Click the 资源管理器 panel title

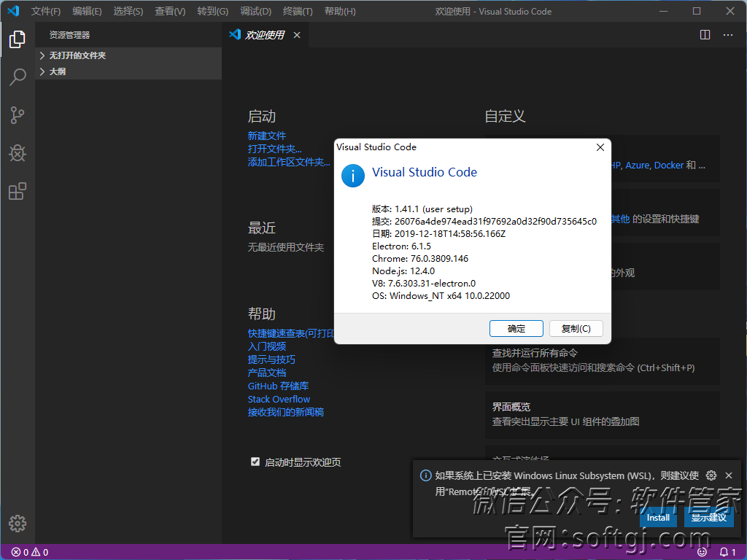point(69,35)
